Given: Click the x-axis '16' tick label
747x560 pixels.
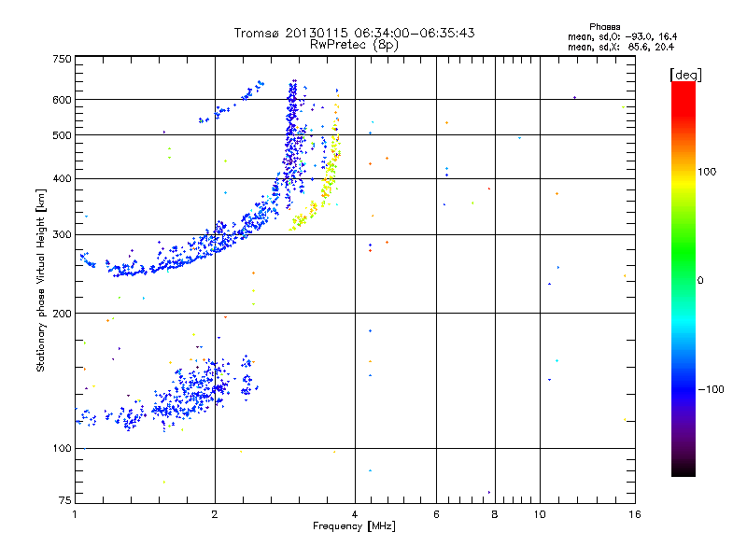Looking at the screenshot, I should [x=635, y=514].
